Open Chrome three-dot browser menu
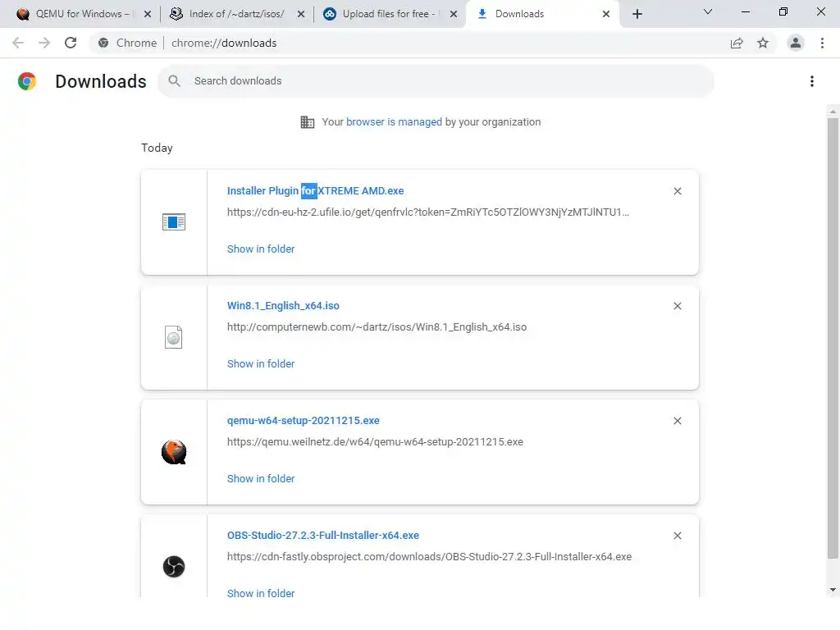This screenshot has width=840, height=630. 822,43
